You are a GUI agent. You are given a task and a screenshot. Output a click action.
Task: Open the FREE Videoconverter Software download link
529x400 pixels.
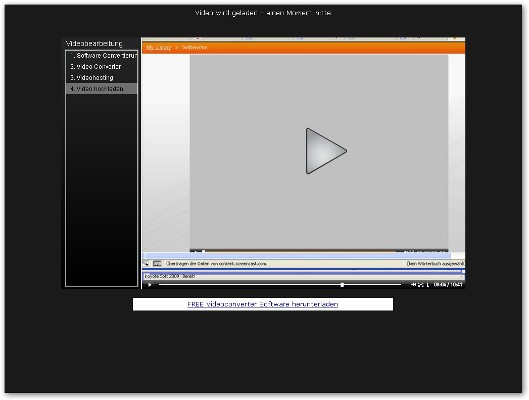tap(262, 304)
